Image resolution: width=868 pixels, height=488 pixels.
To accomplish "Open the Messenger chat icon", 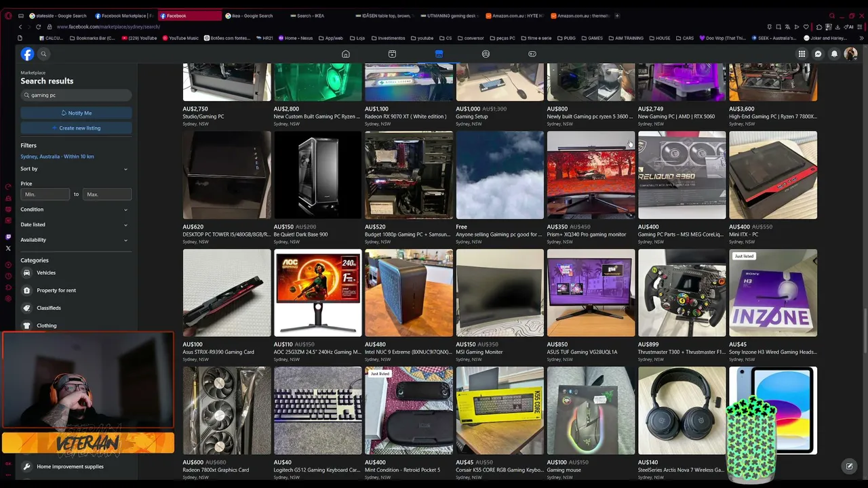I will click(x=818, y=54).
